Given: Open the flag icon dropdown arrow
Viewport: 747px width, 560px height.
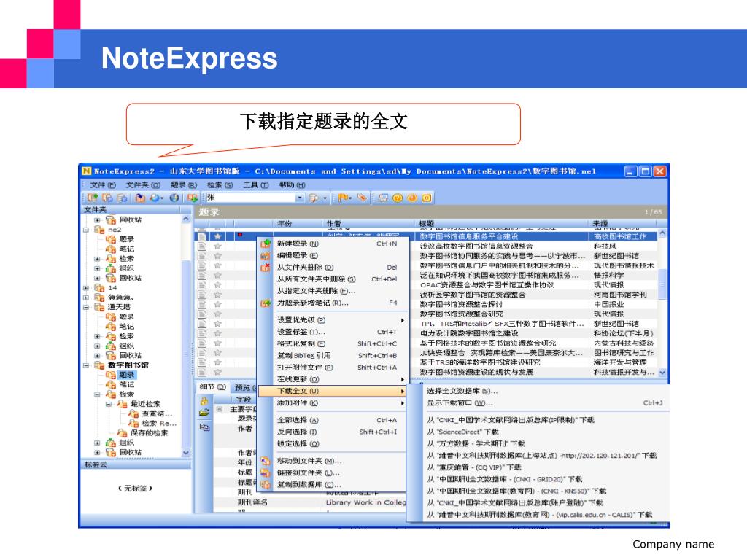Looking at the screenshot, I should pyautogui.click(x=350, y=198).
